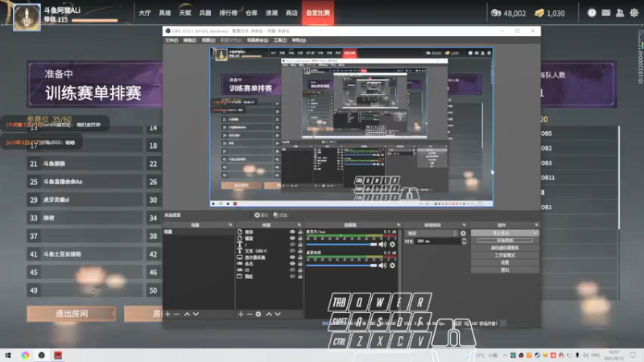644x362 pixels.
Task: Toggle visibility of second source in list
Action: [292, 238]
